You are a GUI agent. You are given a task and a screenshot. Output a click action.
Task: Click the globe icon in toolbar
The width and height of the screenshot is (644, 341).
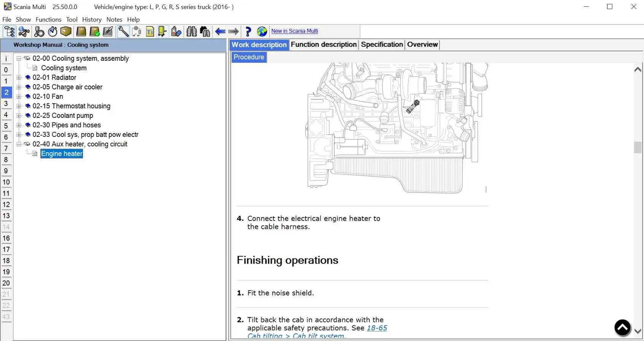[262, 32]
